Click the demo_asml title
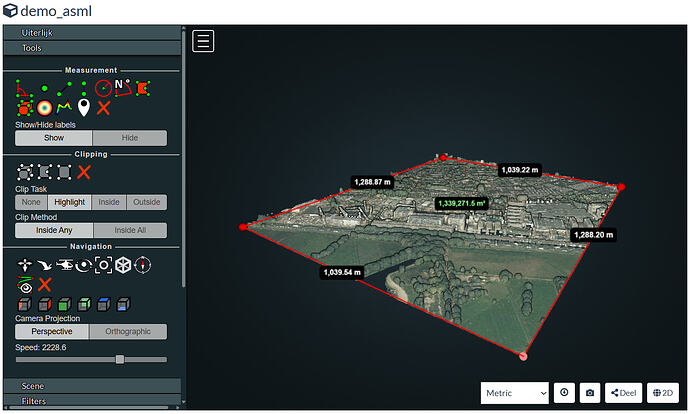Viewport: 690px width, 414px height. click(56, 11)
